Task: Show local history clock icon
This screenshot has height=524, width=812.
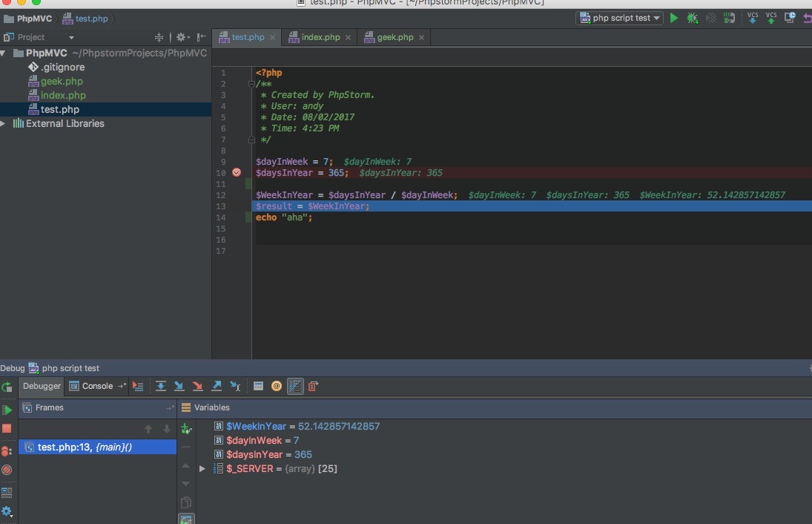Action: (x=790, y=18)
